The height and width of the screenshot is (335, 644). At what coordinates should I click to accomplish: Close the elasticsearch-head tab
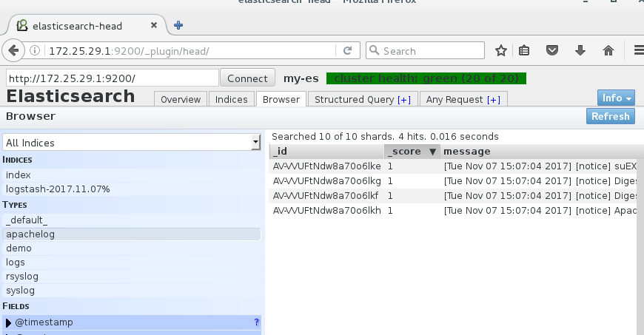(x=154, y=25)
